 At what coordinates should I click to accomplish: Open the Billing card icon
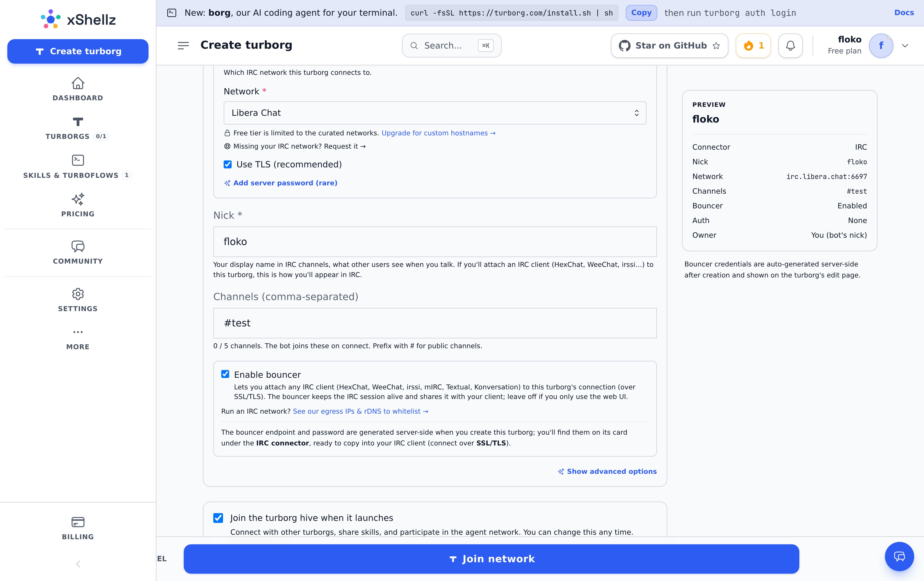(78, 522)
